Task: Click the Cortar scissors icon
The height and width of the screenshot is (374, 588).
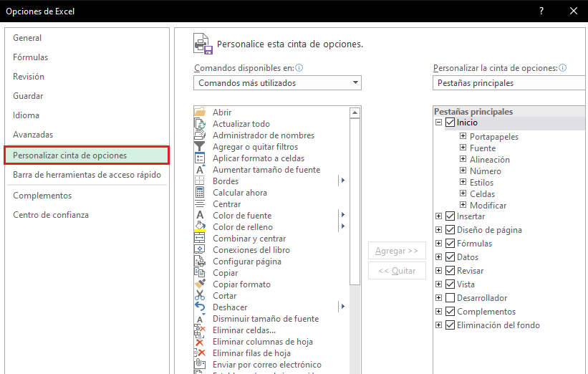Action: click(200, 296)
